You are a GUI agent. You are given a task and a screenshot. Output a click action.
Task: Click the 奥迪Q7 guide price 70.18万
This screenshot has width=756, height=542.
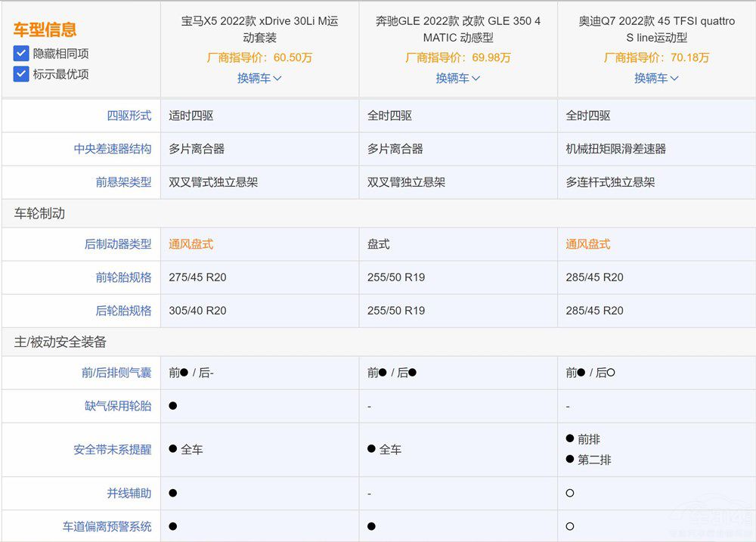[656, 57]
